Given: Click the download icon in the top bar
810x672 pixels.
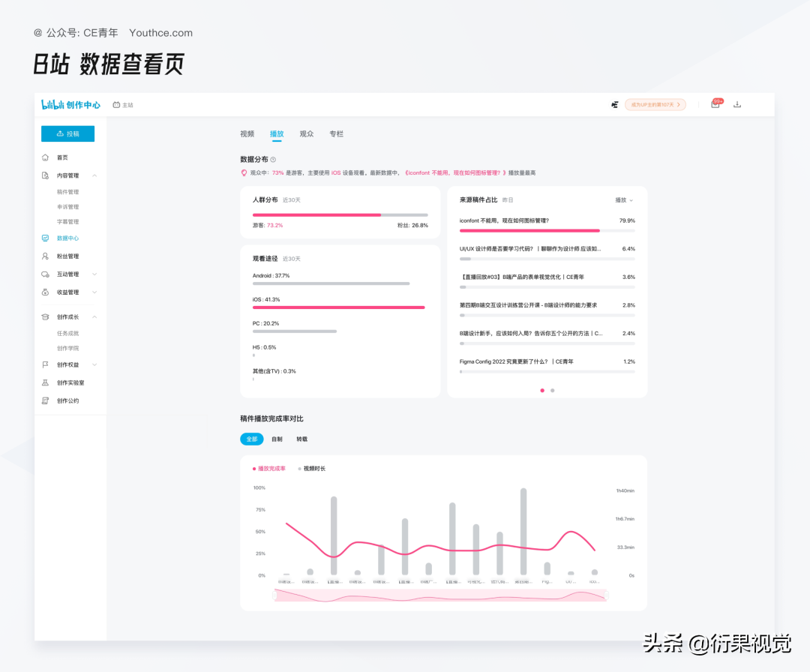Looking at the screenshot, I should point(737,105).
